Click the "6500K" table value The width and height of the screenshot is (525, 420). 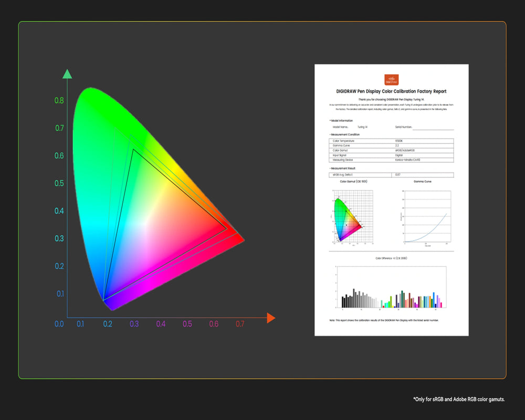pos(399,141)
